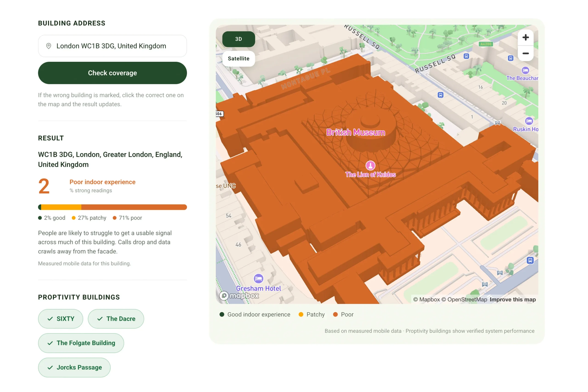The height and width of the screenshot is (392, 588).
Task: Click The Beauchamp hotel icon
Action: click(x=525, y=70)
